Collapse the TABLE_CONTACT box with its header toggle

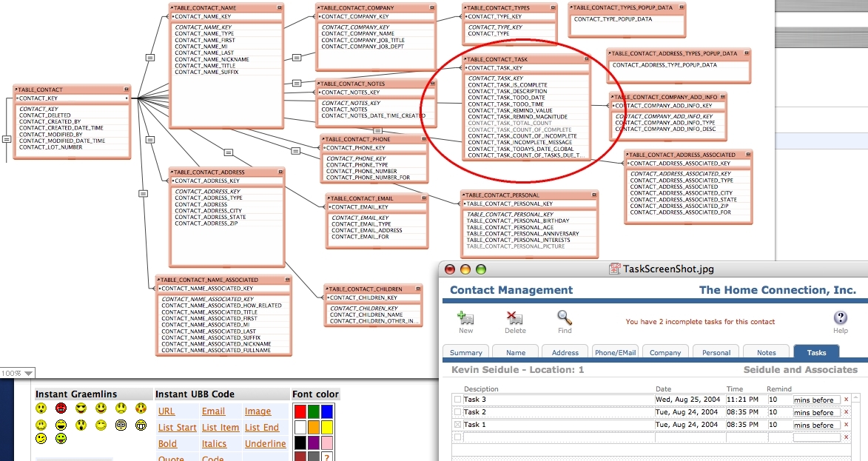[127, 89]
